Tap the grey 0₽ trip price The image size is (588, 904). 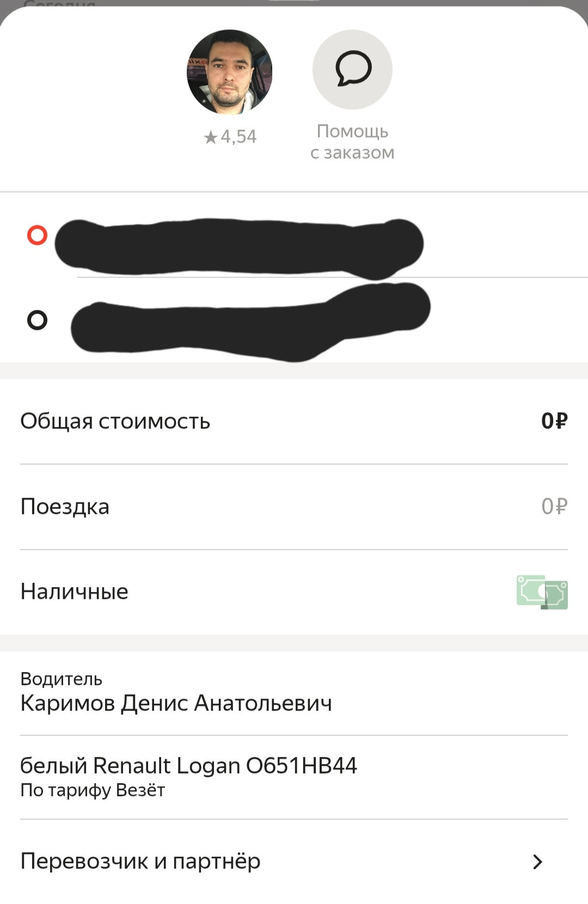point(554,506)
